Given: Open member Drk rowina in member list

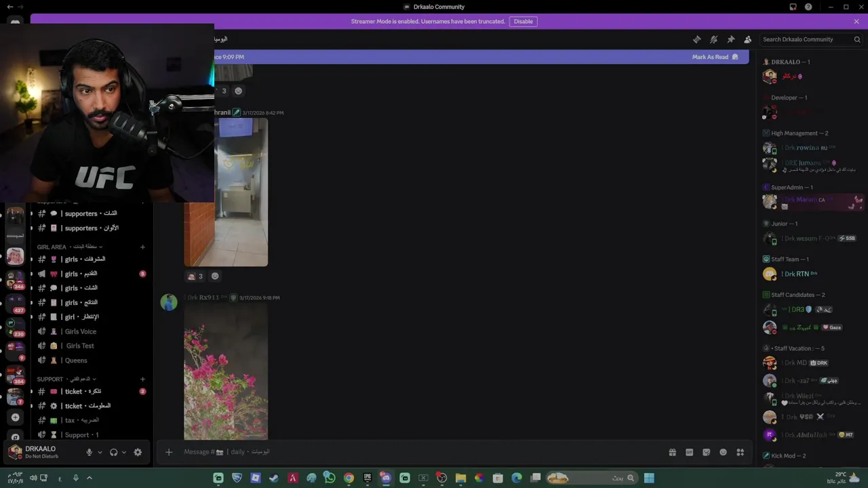Looking at the screenshot, I should 811,148.
